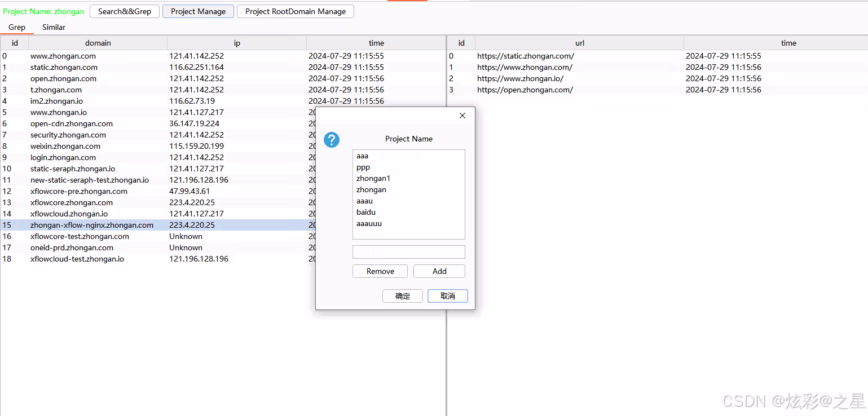Confirm with the 确定 button
This screenshot has height=416, width=868.
[x=402, y=296]
